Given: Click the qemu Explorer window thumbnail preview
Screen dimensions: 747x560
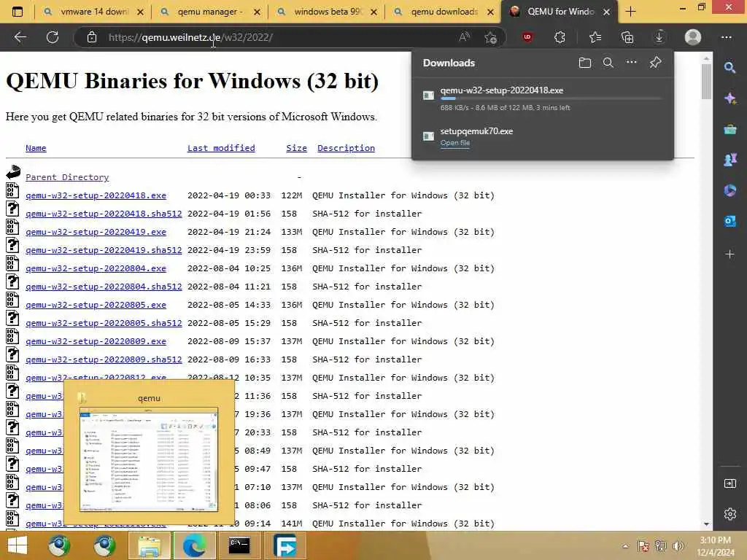Looking at the screenshot, I should click(149, 459).
